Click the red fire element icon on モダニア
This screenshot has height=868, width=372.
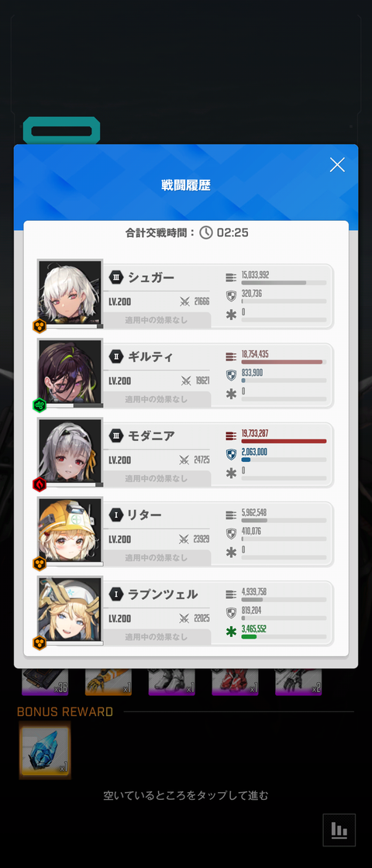(40, 484)
